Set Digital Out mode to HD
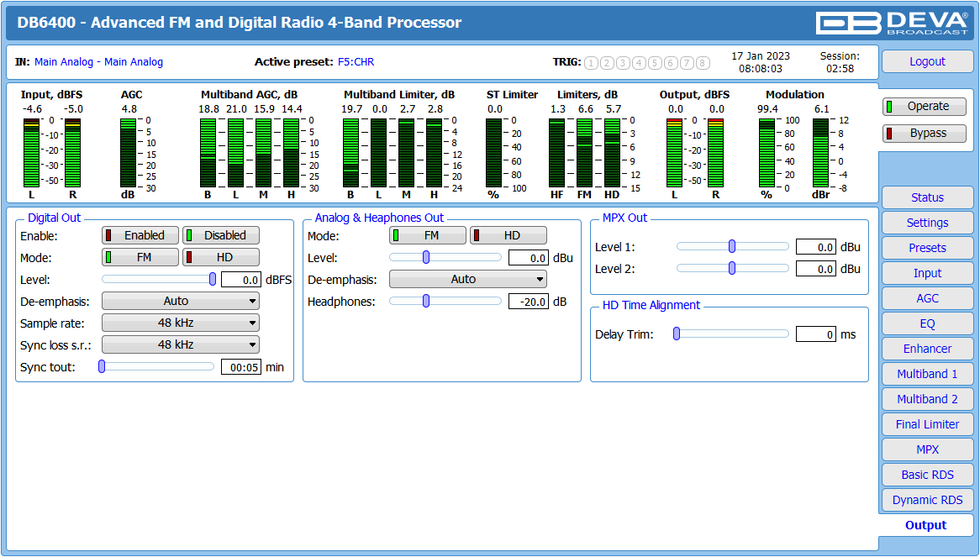The image size is (980, 557). 220,257
